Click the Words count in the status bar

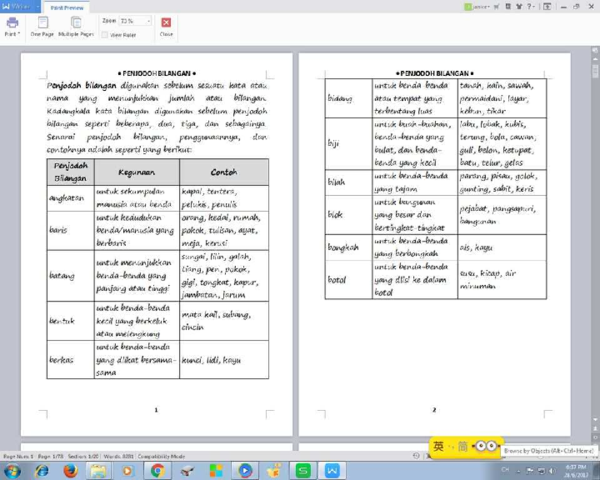click(119, 456)
